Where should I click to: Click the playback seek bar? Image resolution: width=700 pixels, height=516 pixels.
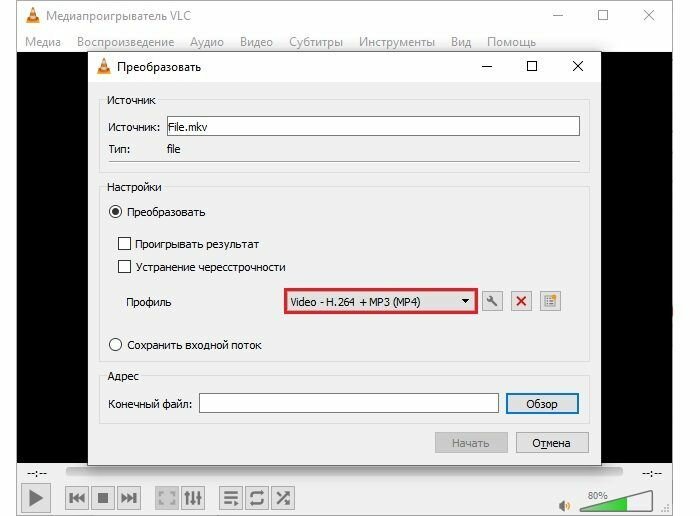(x=344, y=470)
